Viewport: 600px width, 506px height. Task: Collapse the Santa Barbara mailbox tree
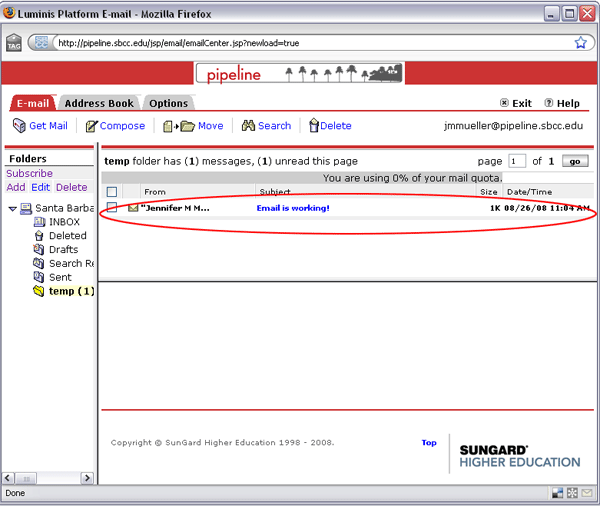12,208
